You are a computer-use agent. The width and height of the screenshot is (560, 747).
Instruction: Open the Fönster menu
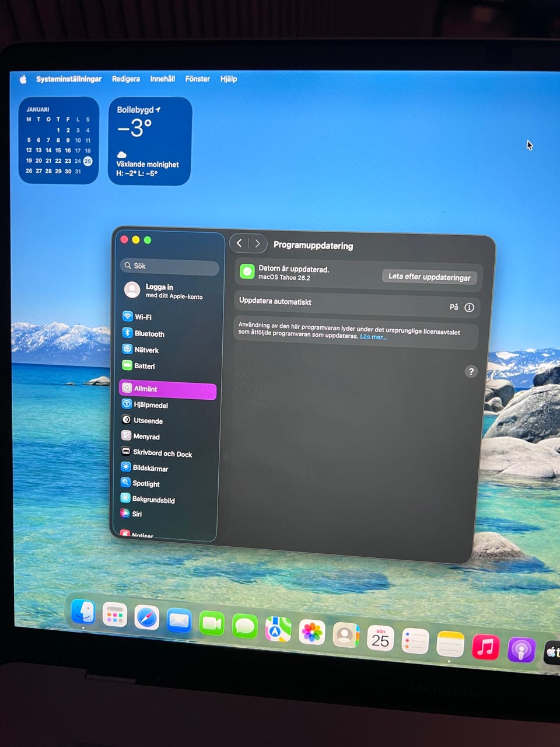click(x=197, y=79)
